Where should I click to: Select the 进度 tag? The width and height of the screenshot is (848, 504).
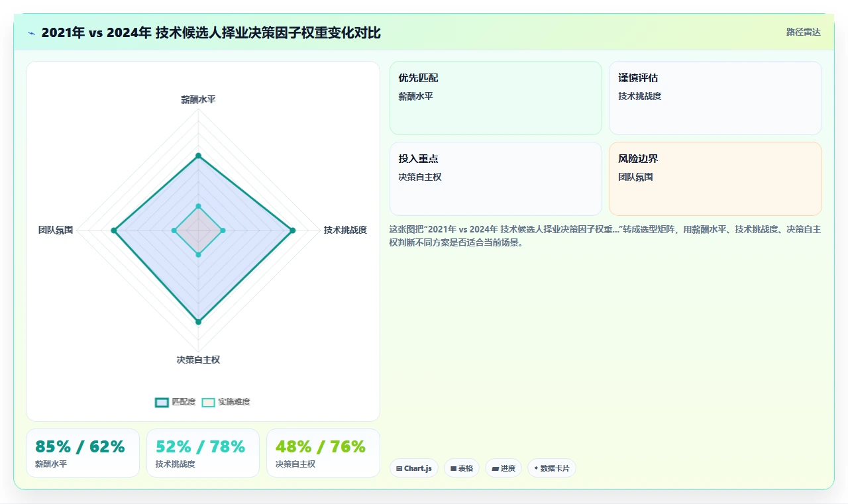coord(503,468)
